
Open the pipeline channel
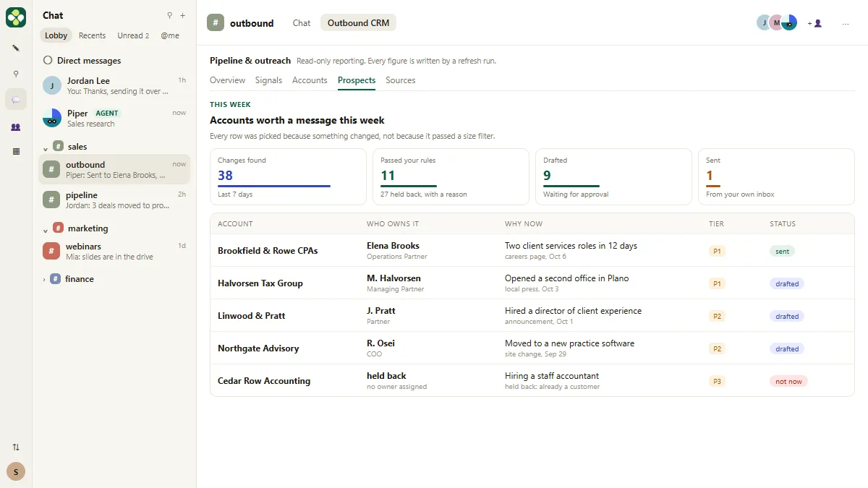click(x=114, y=200)
